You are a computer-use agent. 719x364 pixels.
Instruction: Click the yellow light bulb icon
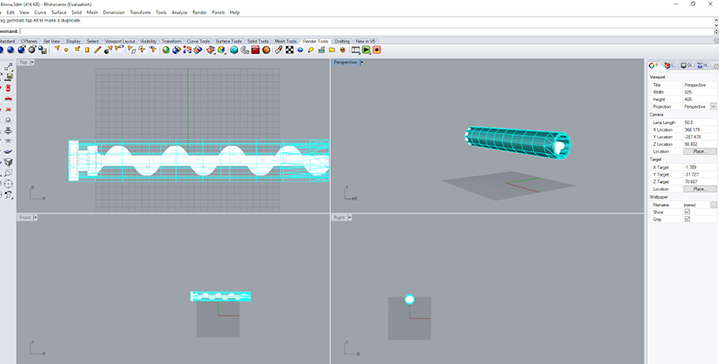[x=311, y=50]
